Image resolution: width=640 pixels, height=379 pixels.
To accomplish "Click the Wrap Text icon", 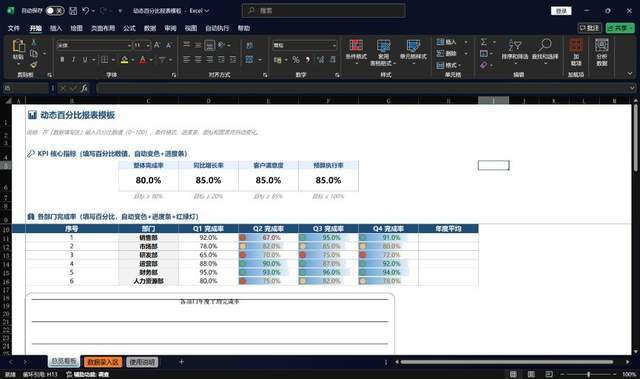I will [249, 45].
